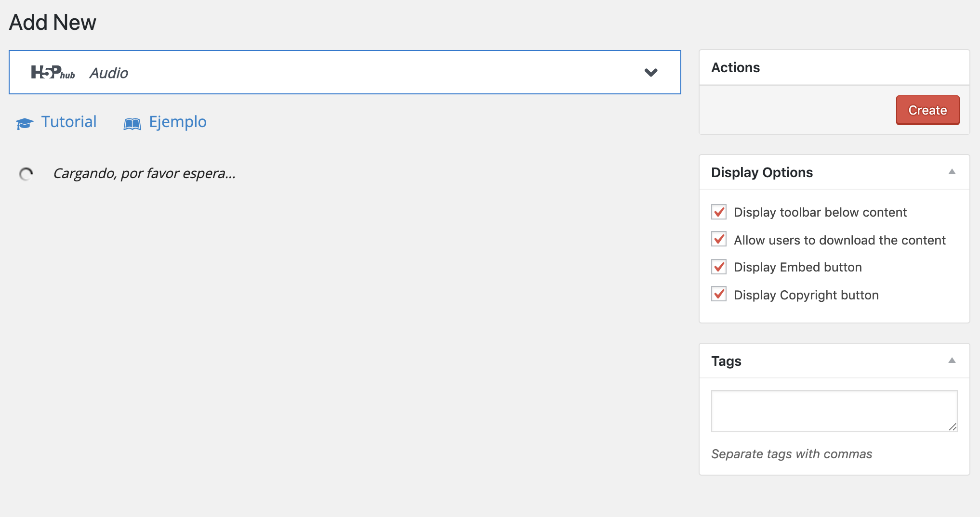Click the Tags panel title

[726, 361]
